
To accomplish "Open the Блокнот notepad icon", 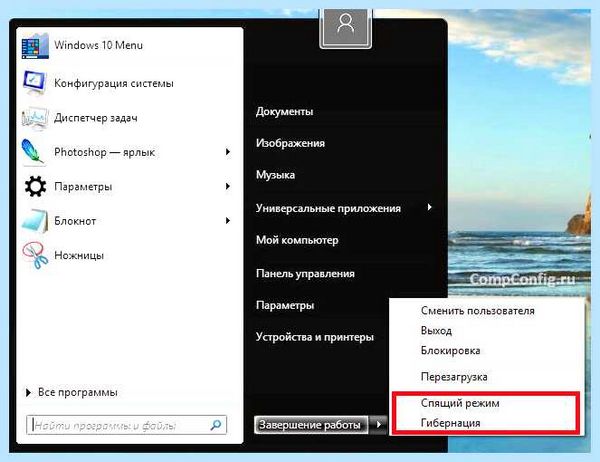I will coord(35,221).
